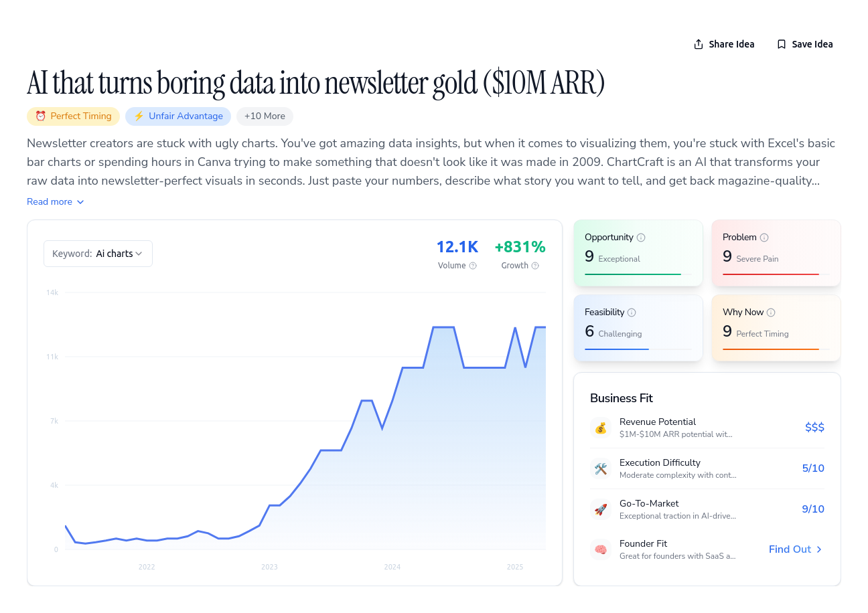Image resolution: width=868 pixels, height=613 pixels.
Task: Click the Save Idea button label
Action: click(812, 44)
